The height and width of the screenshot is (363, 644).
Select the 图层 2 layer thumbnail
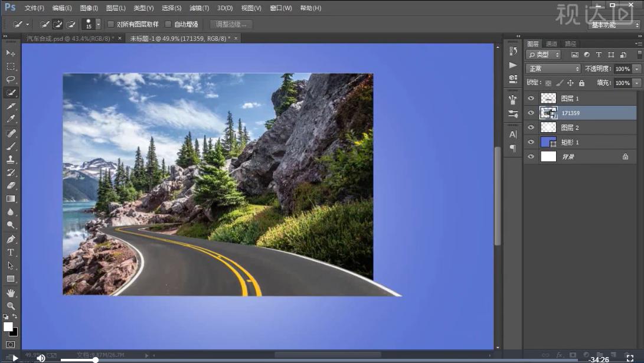(x=548, y=127)
